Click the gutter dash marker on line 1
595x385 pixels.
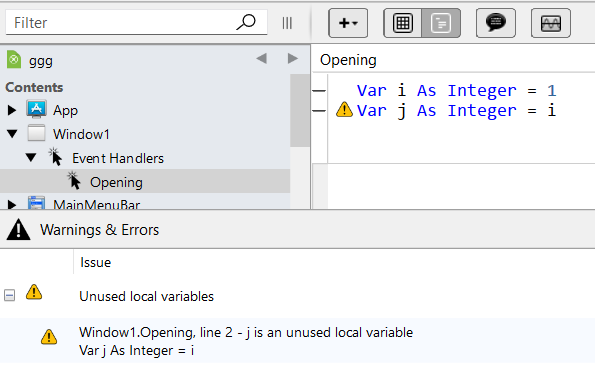[319, 91]
